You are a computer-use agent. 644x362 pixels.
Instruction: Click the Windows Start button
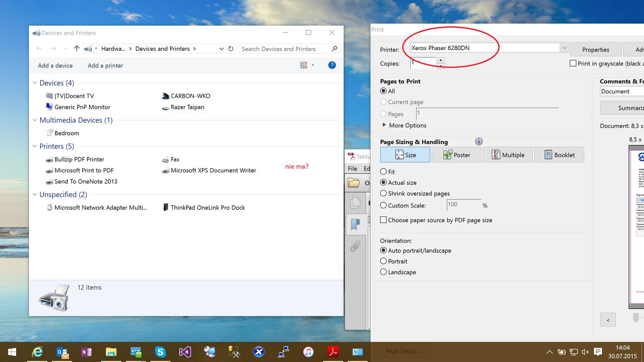[x=12, y=352]
